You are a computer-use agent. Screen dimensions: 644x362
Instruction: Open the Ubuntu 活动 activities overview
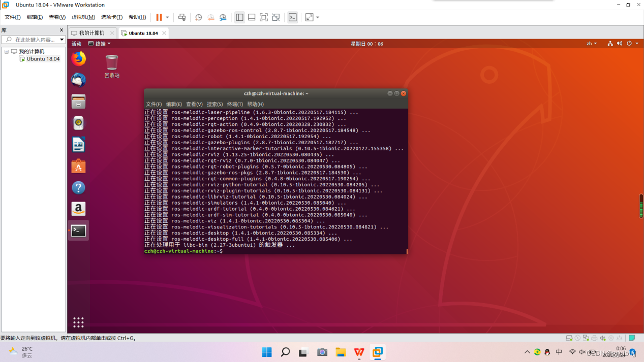pyautogui.click(x=76, y=44)
